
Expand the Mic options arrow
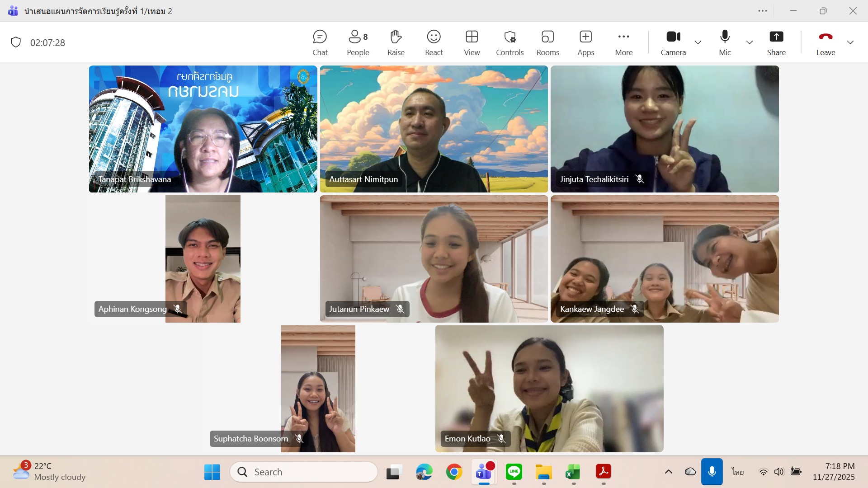pos(749,42)
